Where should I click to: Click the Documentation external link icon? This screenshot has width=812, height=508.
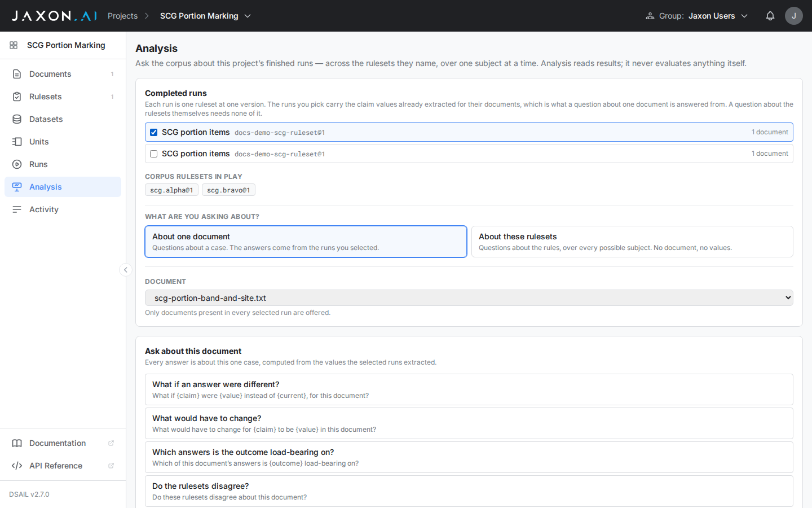coord(111,443)
